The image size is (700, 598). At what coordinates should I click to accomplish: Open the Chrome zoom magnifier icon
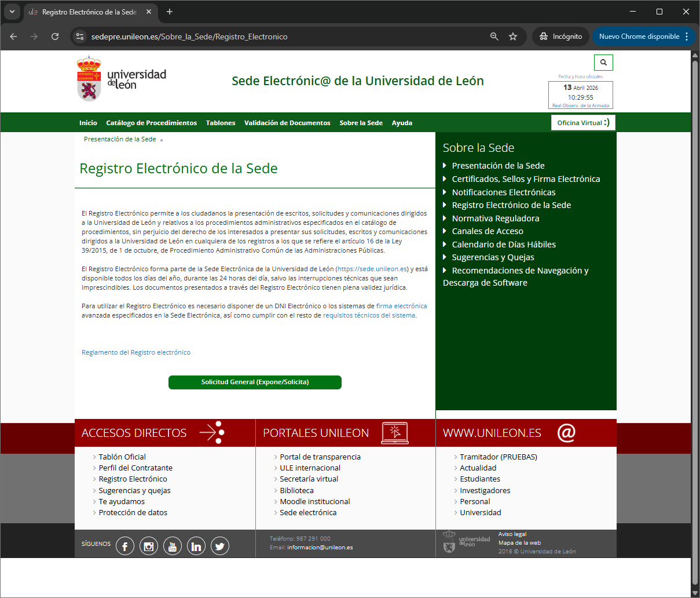pos(494,37)
